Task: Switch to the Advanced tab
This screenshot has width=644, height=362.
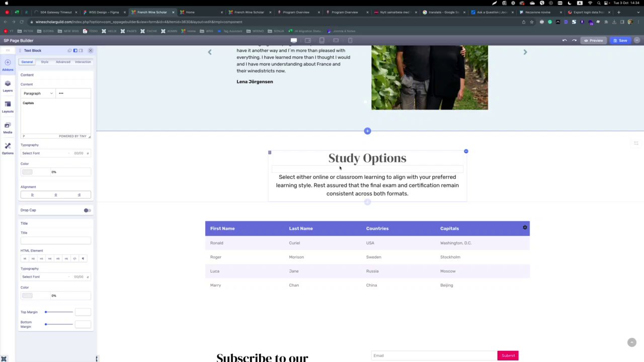Action: pos(63,62)
